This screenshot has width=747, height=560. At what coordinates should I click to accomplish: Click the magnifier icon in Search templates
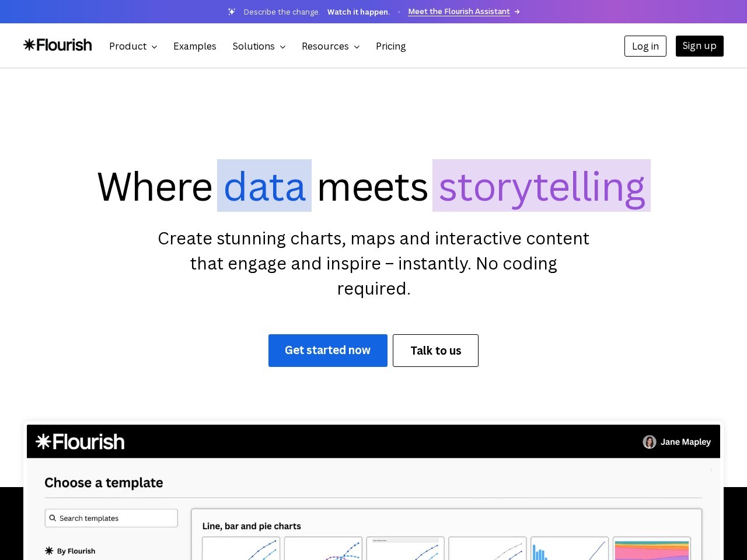pyautogui.click(x=53, y=518)
